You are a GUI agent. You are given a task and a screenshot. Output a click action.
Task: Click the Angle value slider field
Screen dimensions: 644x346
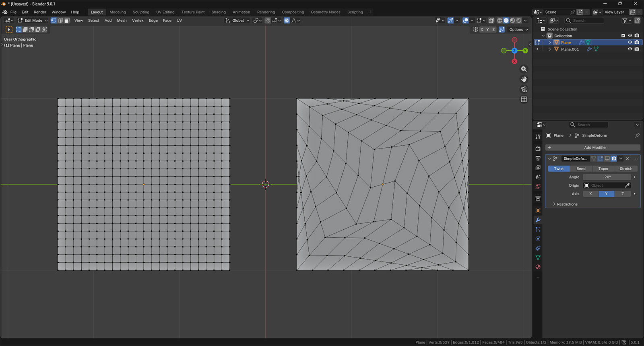tap(607, 177)
